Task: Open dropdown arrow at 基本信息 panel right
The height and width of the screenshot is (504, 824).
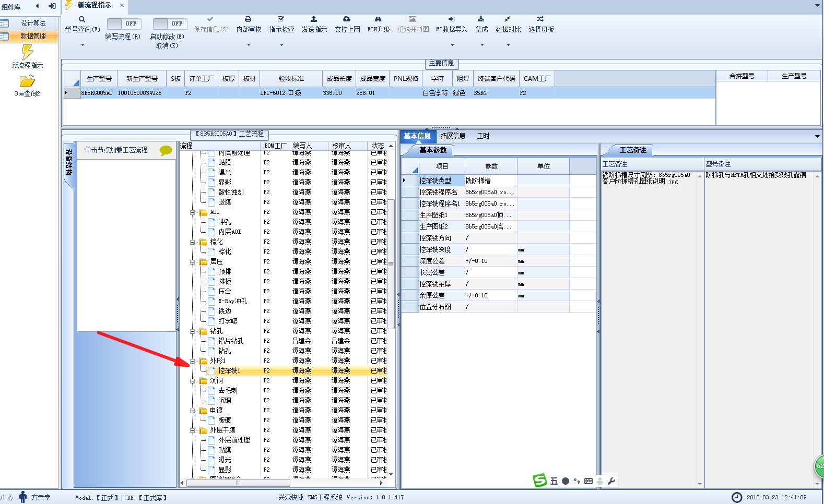Action: point(817,137)
